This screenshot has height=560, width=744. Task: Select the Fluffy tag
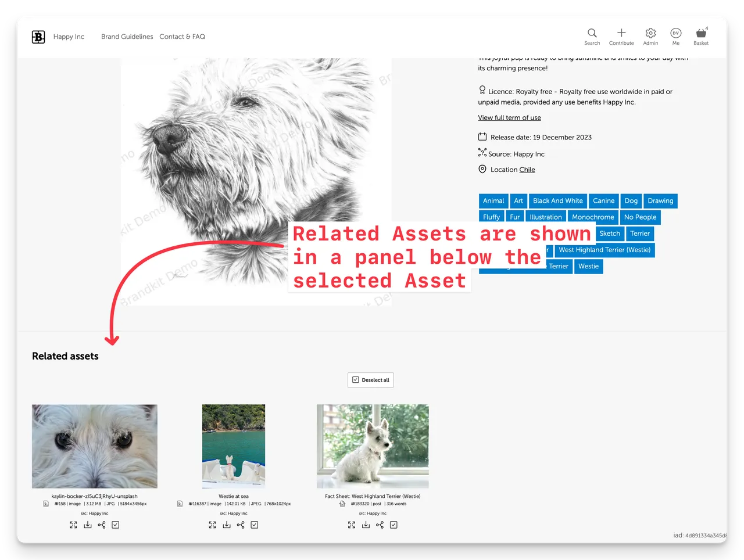(491, 217)
